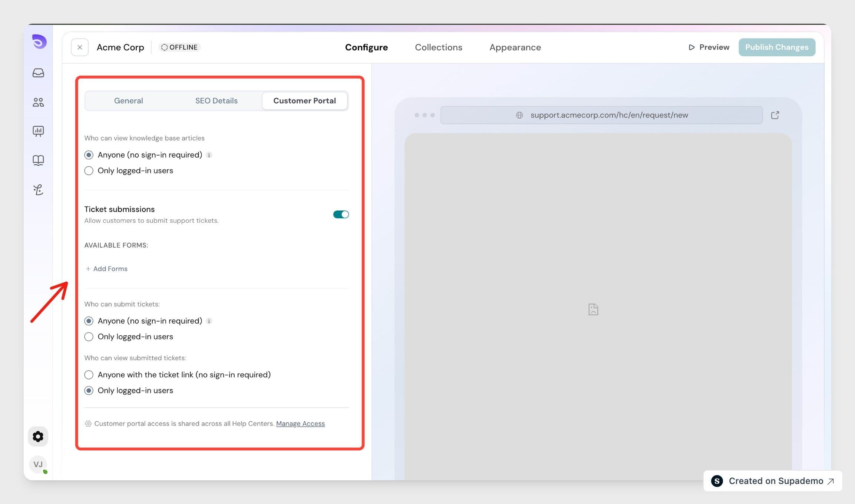The image size is (855, 504).
Task: Open the Inbox from the sidebar
Action: (x=38, y=73)
